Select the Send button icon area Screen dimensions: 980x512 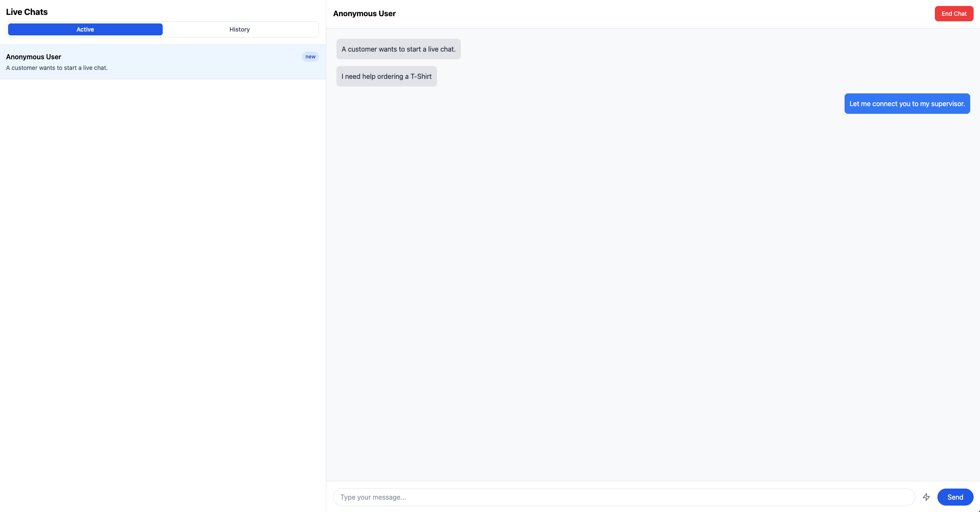tap(955, 497)
